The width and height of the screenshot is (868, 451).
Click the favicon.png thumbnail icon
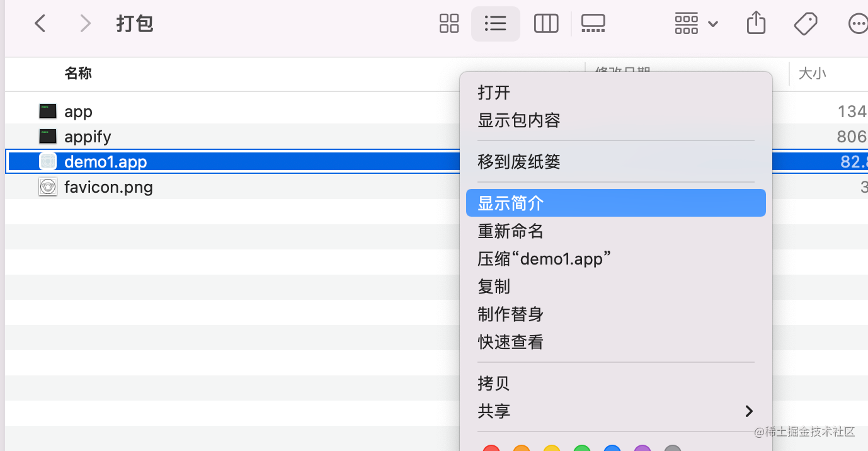(x=47, y=186)
